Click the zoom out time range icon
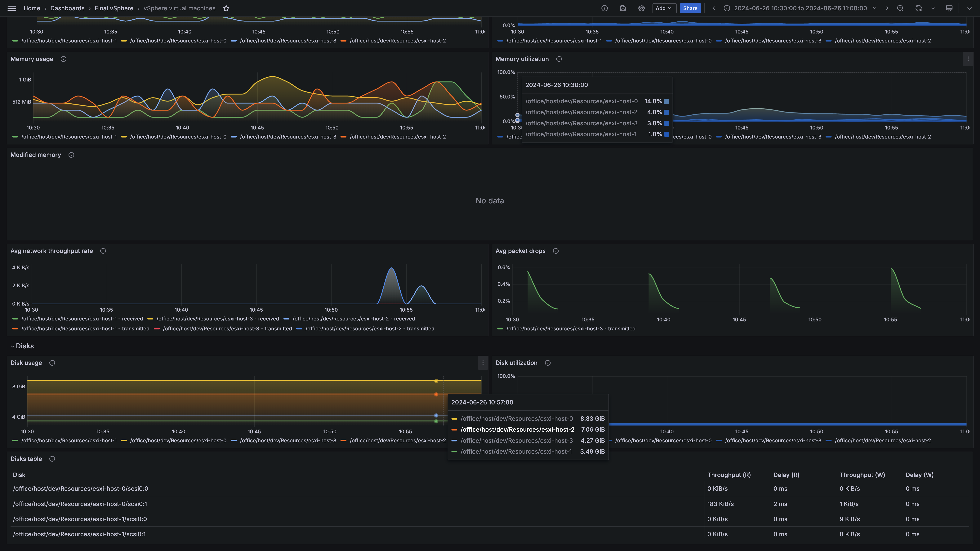 [900, 8]
